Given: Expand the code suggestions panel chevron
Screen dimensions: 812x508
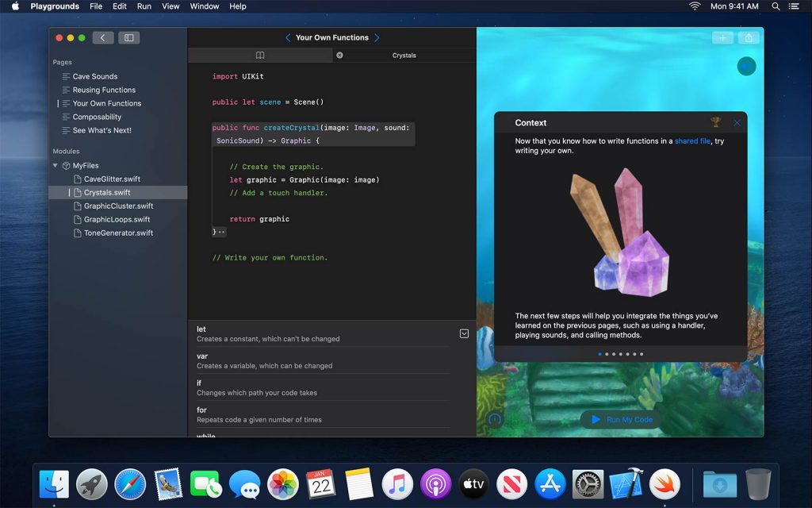Looking at the screenshot, I should (464, 333).
